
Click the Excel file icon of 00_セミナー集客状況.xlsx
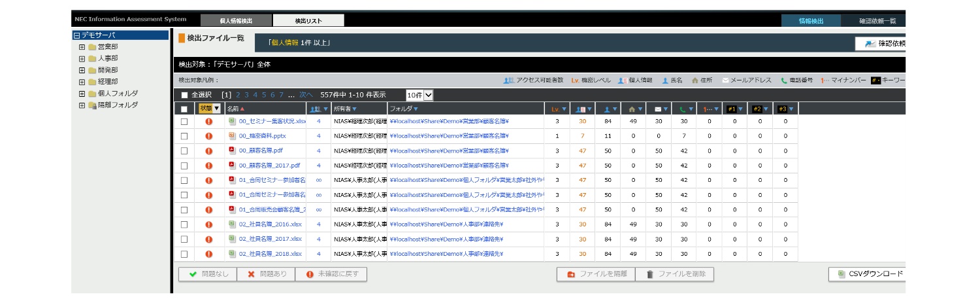tap(232, 121)
